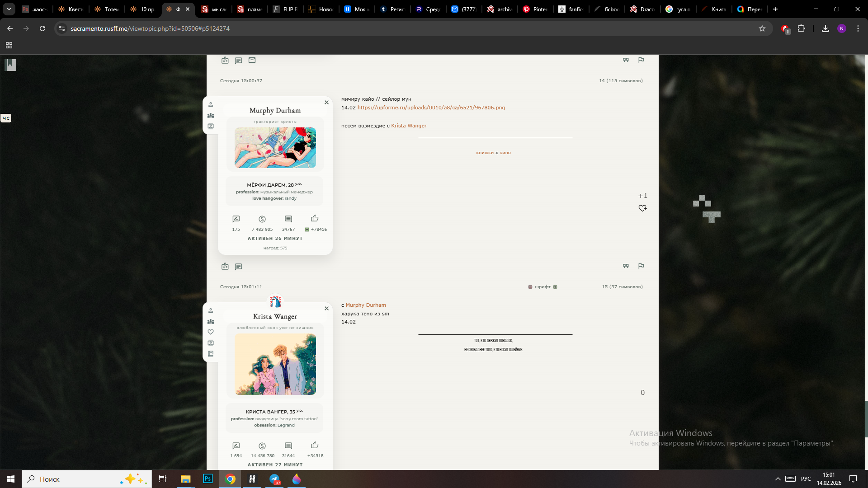Increase font size with green шрифт button
The height and width of the screenshot is (488, 868).
coord(555,287)
